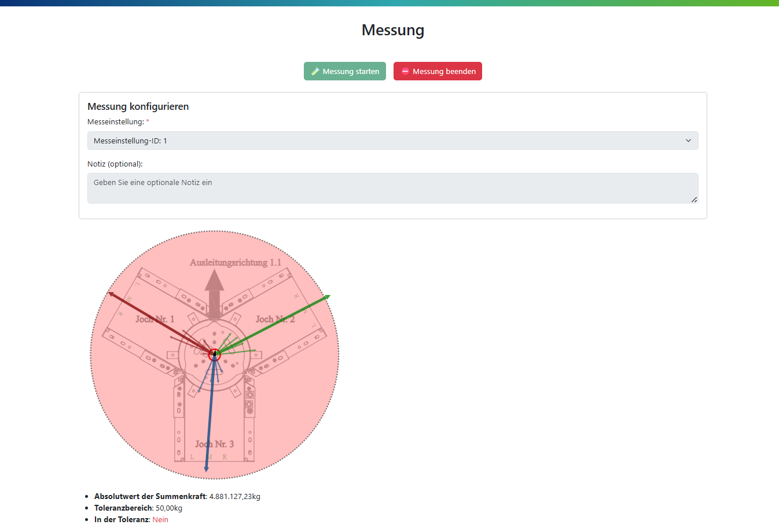The image size is (779, 532).
Task: Open the Messeinstellung dropdown
Action: [392, 141]
